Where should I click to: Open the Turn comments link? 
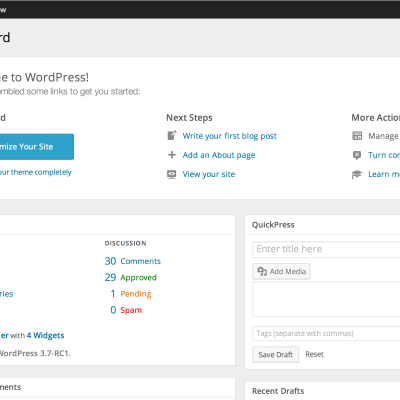[x=384, y=155]
